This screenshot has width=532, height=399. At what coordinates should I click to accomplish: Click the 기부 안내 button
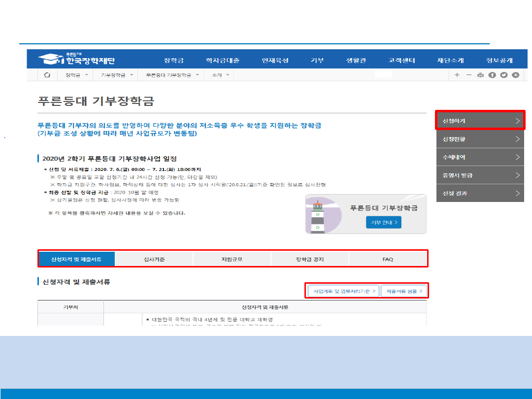click(x=384, y=222)
